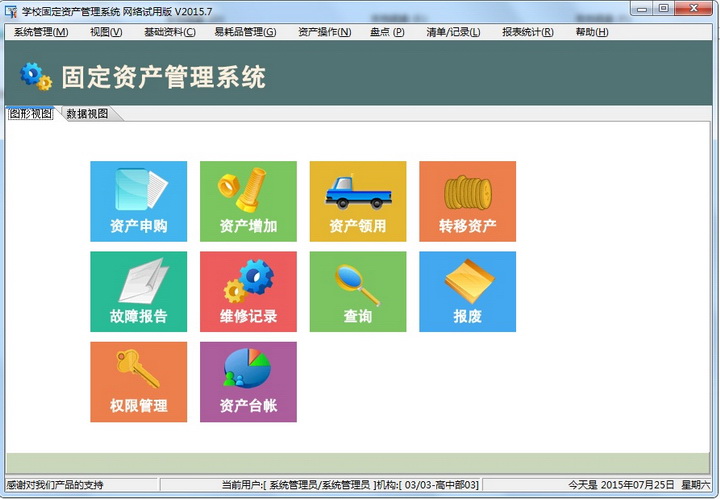The height and width of the screenshot is (499, 720).
Task: Expand the 视图(V) menu
Action: click(106, 32)
